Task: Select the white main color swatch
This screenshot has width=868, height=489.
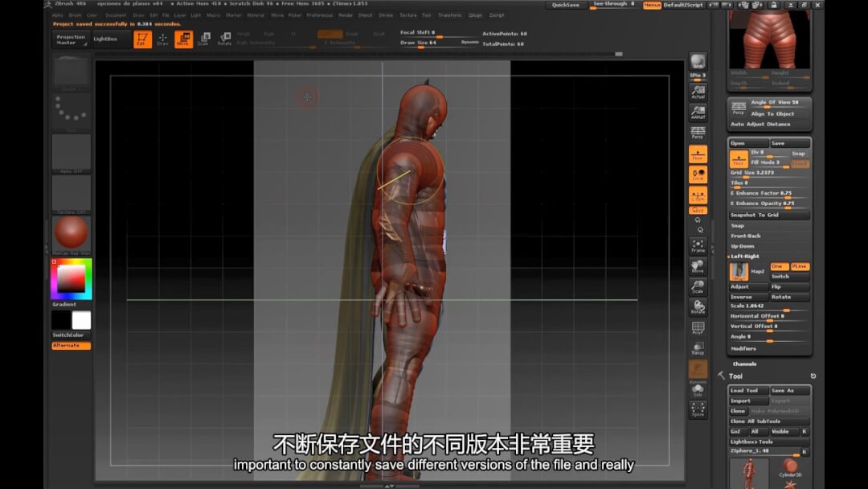Action: pyautogui.click(x=81, y=320)
